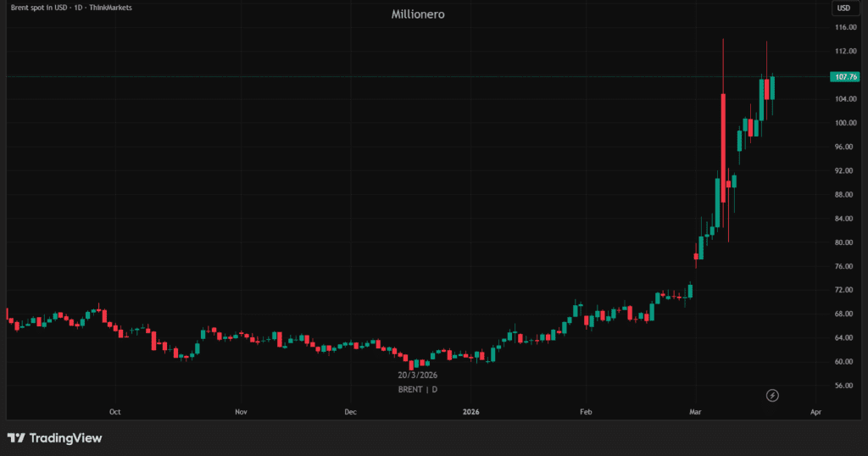The image size is (868, 456).
Task: Click the Mar label on time axis
Action: point(696,412)
